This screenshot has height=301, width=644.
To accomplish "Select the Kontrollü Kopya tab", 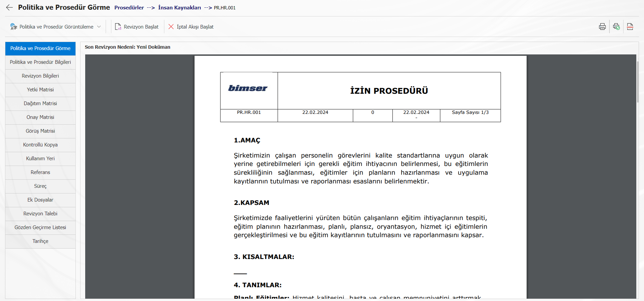I will point(40,145).
